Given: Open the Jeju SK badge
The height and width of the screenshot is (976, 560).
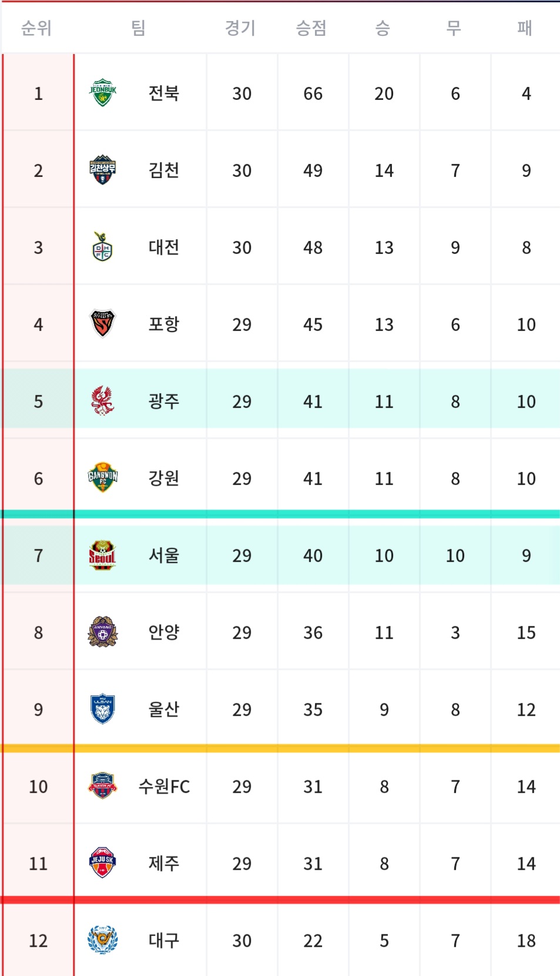Looking at the screenshot, I should pyautogui.click(x=103, y=863).
